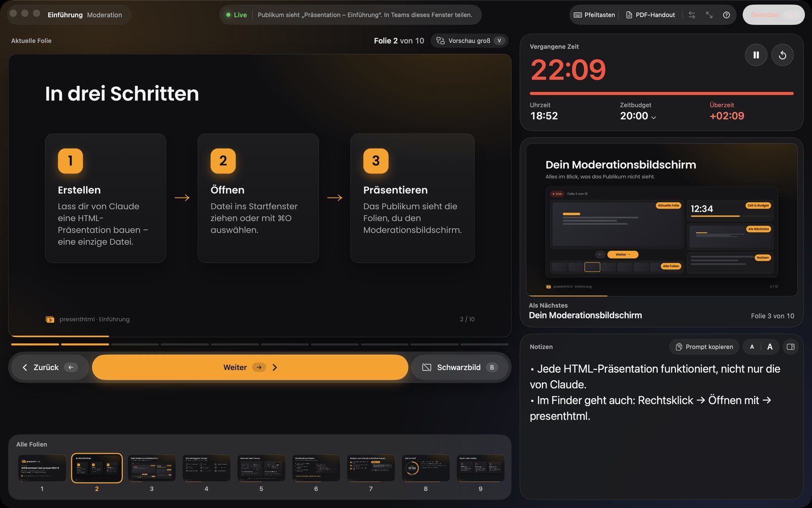Toggle the notes side panel layout icon

pyautogui.click(x=790, y=347)
